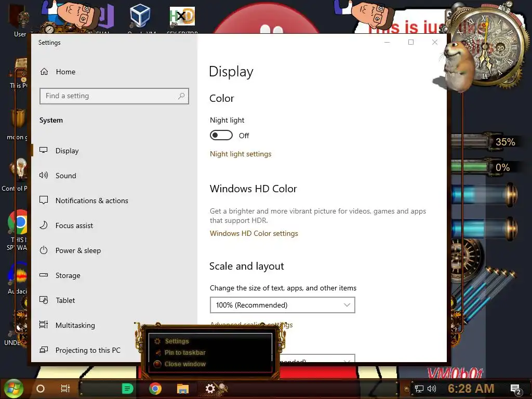This screenshot has height=399, width=532.
Task: Open Windows HD Color settings link
Action: (x=254, y=233)
